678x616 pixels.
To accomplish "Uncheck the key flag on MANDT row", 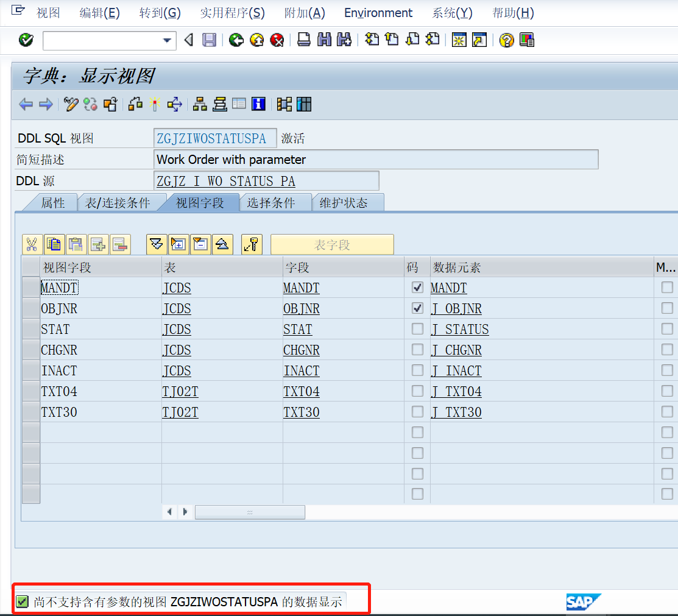I will (x=417, y=287).
